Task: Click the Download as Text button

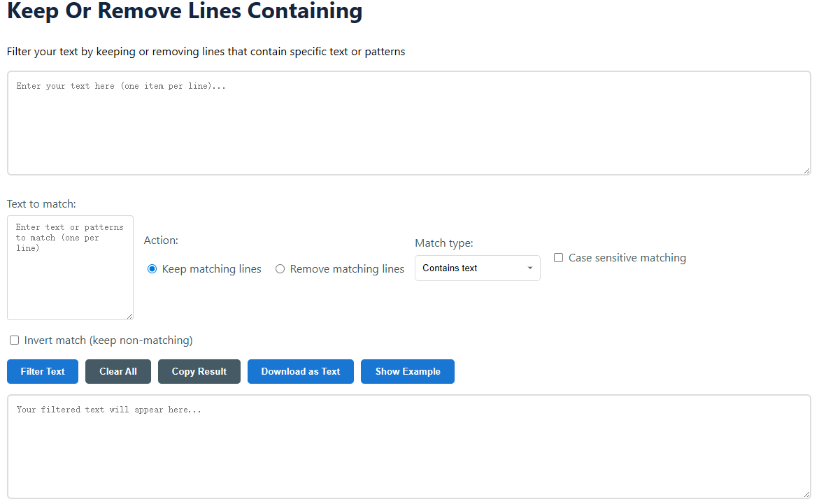Action: [x=301, y=372]
